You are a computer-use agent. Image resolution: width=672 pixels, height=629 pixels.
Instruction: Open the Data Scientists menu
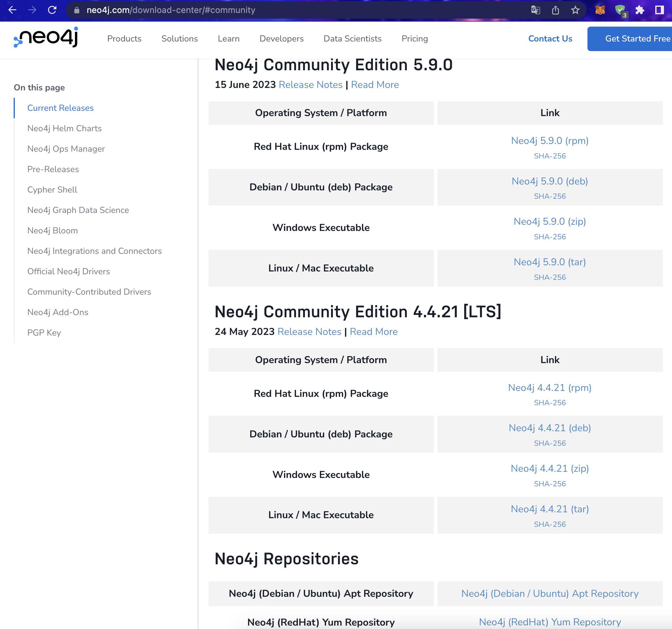click(352, 39)
